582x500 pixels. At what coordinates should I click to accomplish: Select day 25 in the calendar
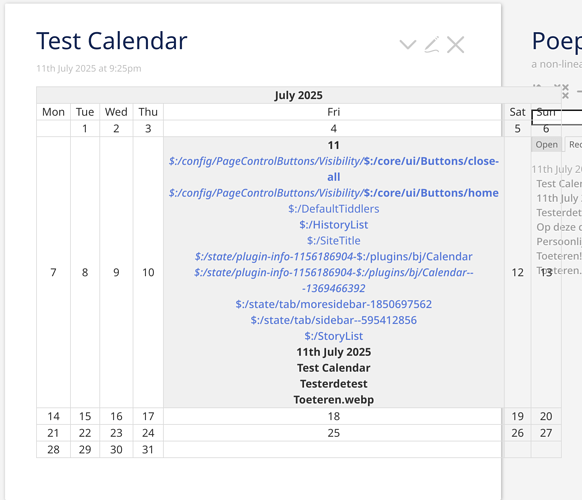click(333, 433)
